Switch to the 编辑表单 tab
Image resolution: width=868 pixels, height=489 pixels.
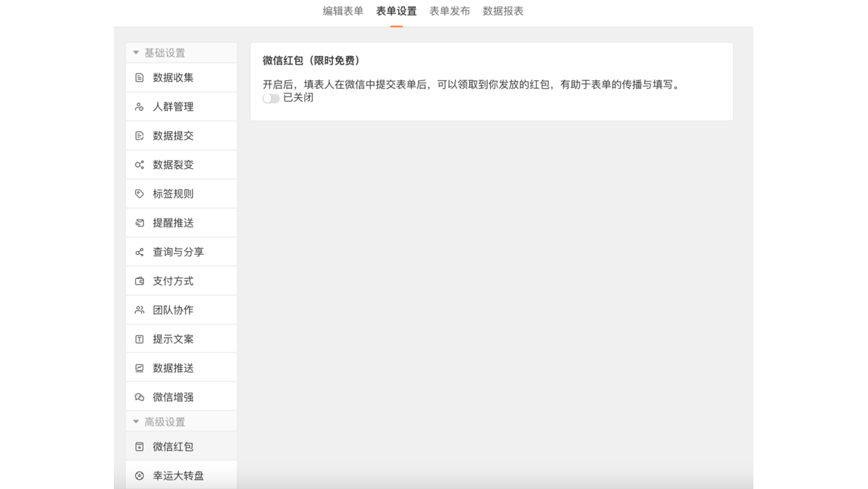343,11
